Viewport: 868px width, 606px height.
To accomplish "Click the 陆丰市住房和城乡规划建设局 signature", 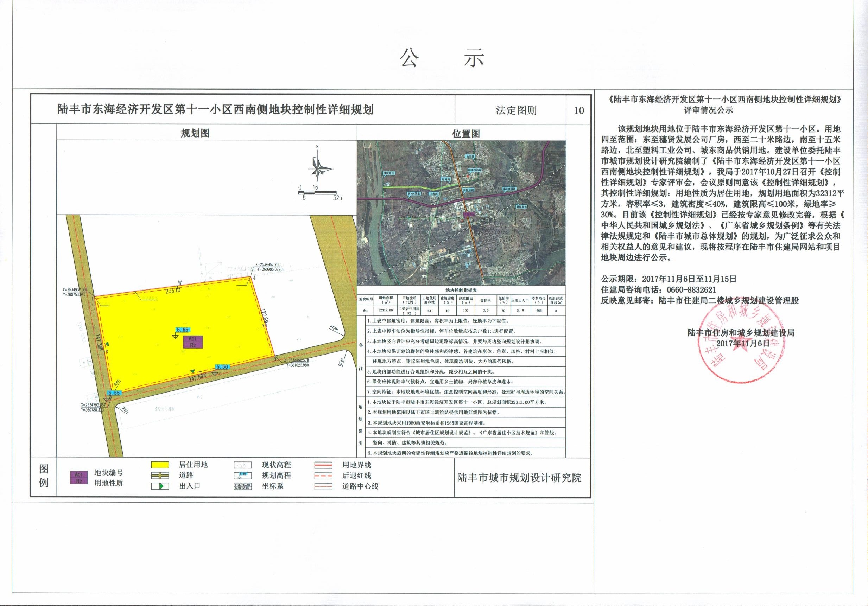I will (x=741, y=333).
